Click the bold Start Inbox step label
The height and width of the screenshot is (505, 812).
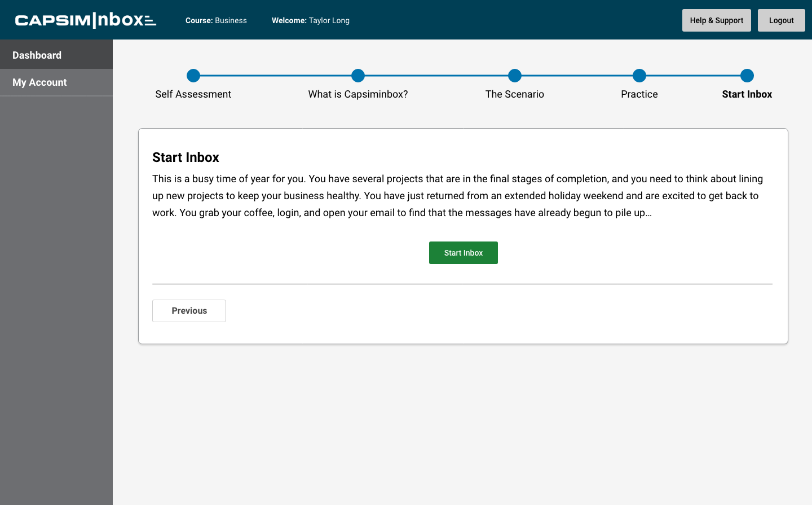click(x=747, y=94)
